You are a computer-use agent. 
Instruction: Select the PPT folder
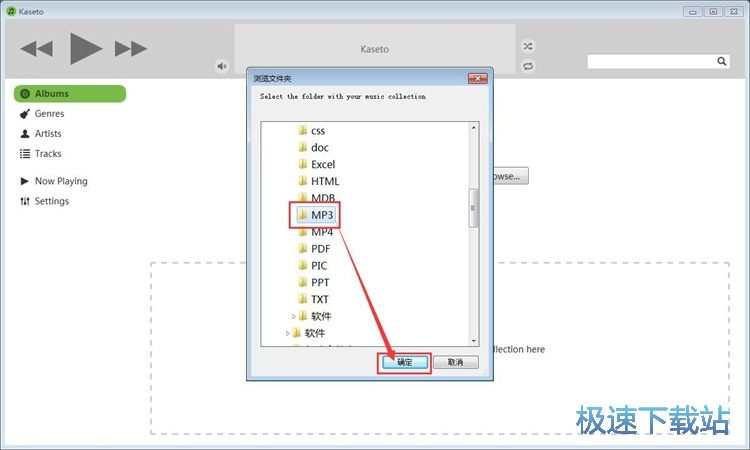coord(313,282)
